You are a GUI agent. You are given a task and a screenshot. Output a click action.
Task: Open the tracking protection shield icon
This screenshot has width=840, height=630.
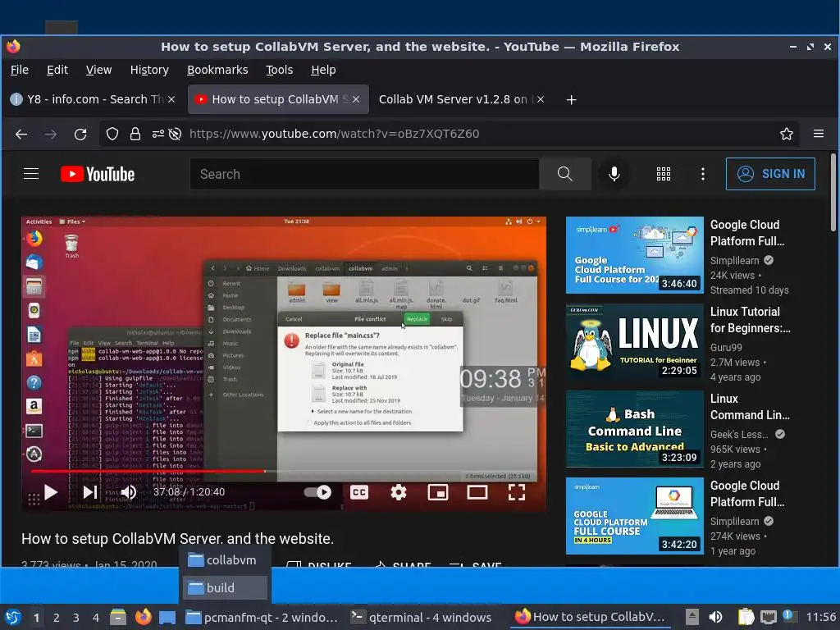pyautogui.click(x=112, y=134)
